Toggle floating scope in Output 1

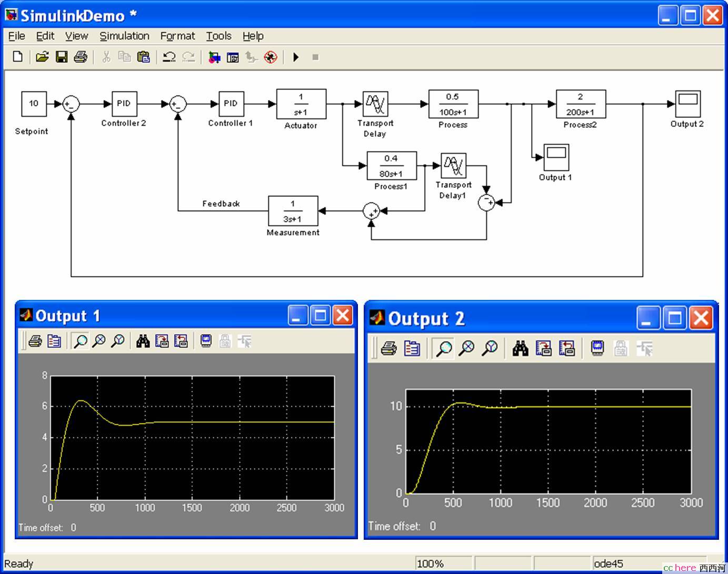click(206, 341)
